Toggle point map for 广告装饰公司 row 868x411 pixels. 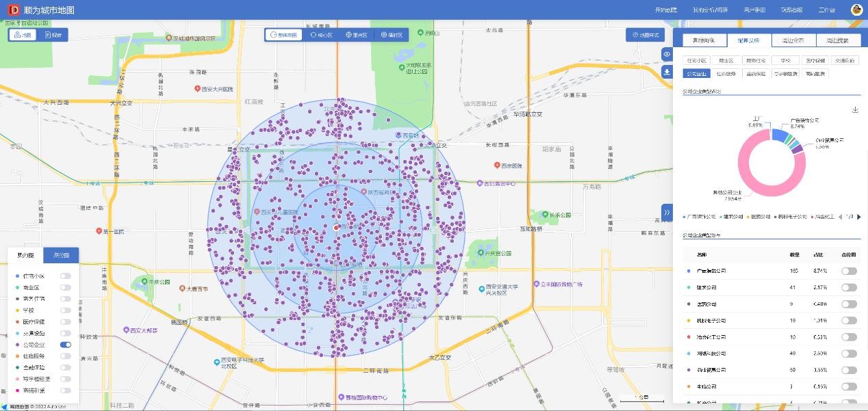pyautogui.click(x=849, y=271)
